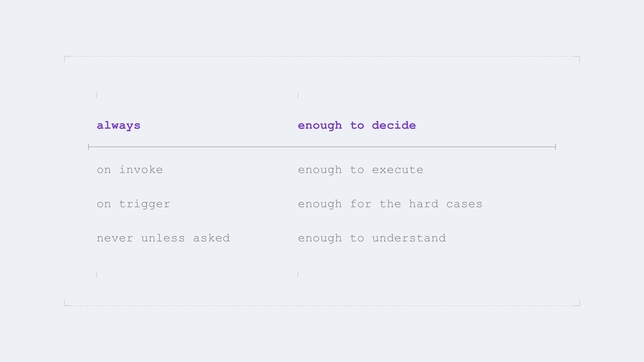Screen dimensions: 644x362
Task: Select the "enough to decide" purple heading
Action: pos(357,125)
